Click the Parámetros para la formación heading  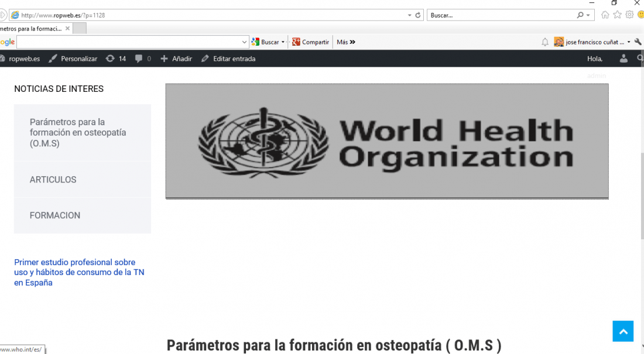point(334,345)
